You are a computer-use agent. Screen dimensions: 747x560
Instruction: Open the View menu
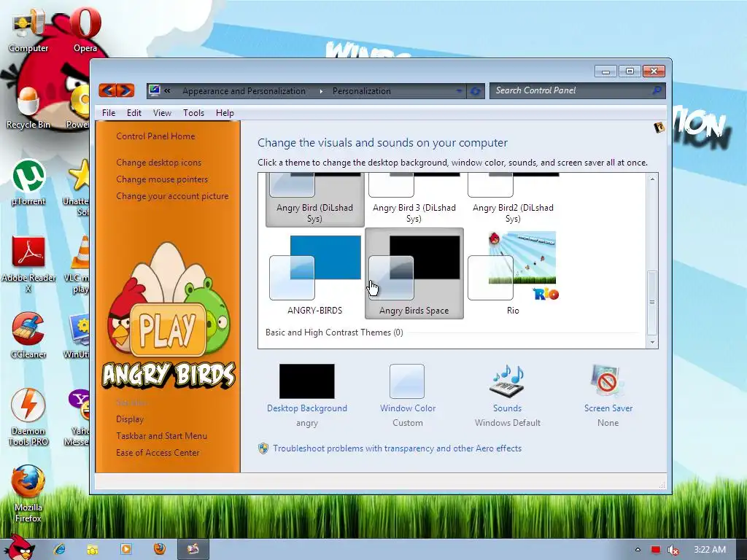click(x=162, y=113)
